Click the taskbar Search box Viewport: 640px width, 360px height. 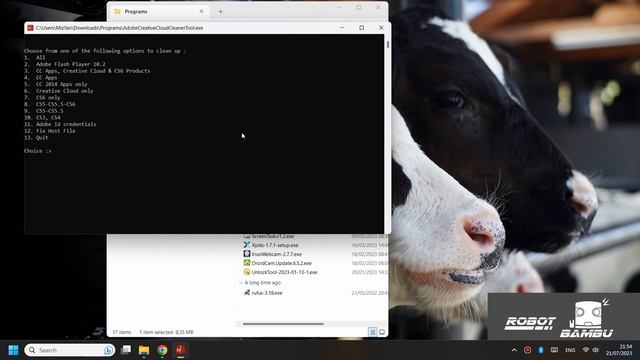point(69,350)
